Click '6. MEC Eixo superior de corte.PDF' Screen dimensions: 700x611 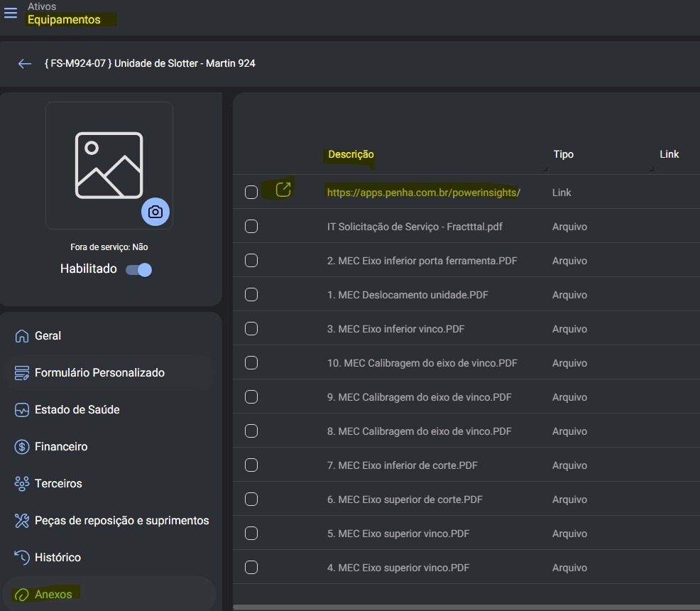pos(405,499)
